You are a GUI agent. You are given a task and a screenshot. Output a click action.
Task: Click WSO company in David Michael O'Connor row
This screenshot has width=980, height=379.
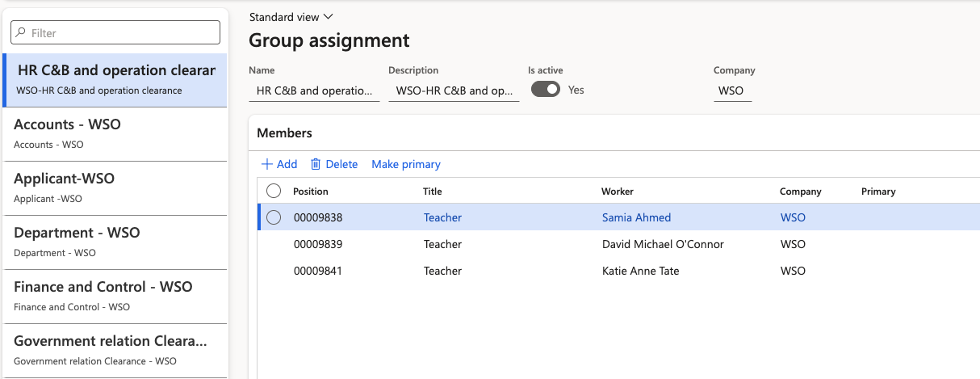793,244
